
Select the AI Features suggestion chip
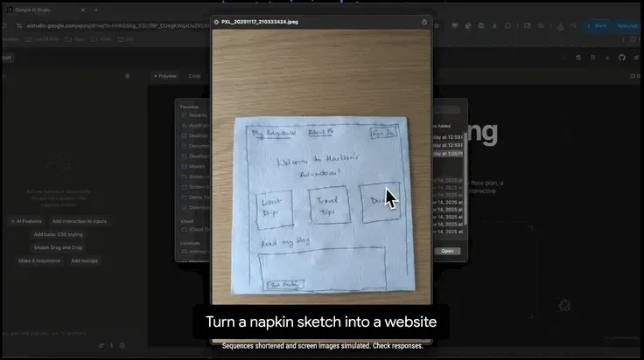pos(26,221)
